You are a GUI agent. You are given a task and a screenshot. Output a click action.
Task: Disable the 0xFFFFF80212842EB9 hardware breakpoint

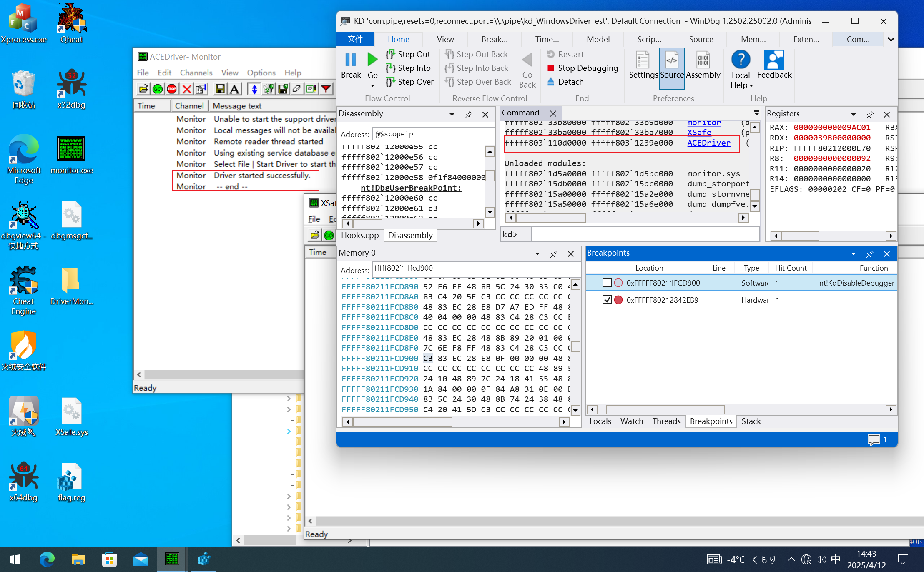607,300
